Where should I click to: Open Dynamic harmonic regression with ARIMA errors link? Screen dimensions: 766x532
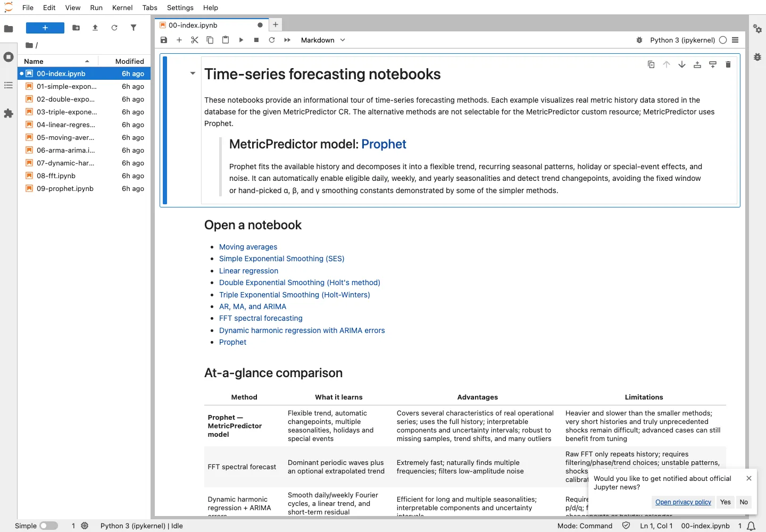(302, 330)
